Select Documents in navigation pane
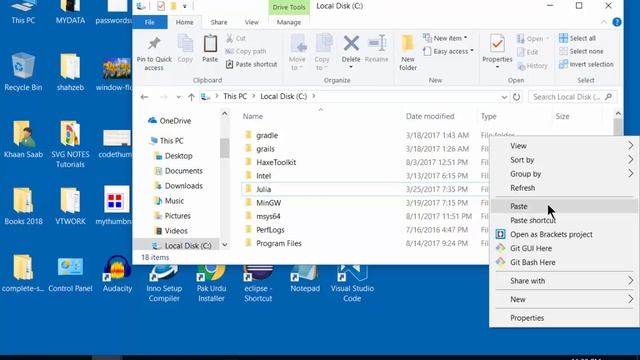The image size is (640, 360). pyautogui.click(x=179, y=171)
